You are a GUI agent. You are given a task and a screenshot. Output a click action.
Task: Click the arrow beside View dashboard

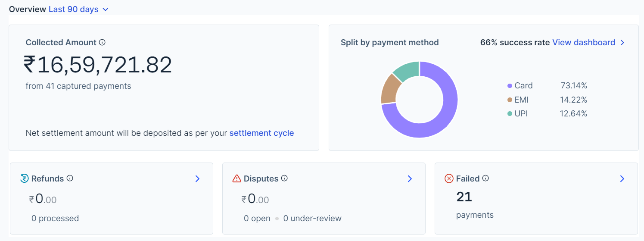tap(622, 43)
